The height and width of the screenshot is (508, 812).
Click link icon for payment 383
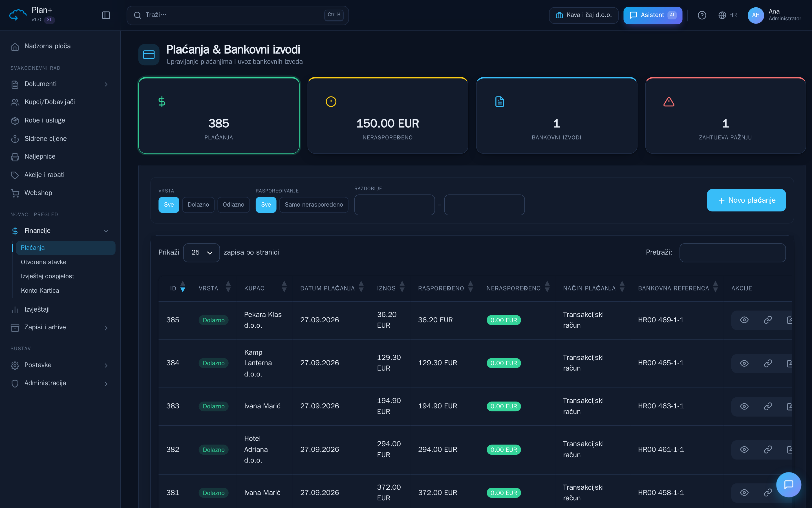[768, 406]
